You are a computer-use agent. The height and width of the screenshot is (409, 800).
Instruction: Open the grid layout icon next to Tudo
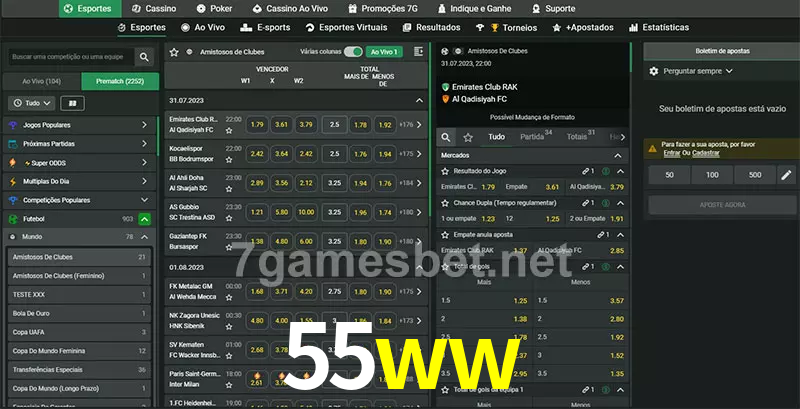tap(72, 103)
